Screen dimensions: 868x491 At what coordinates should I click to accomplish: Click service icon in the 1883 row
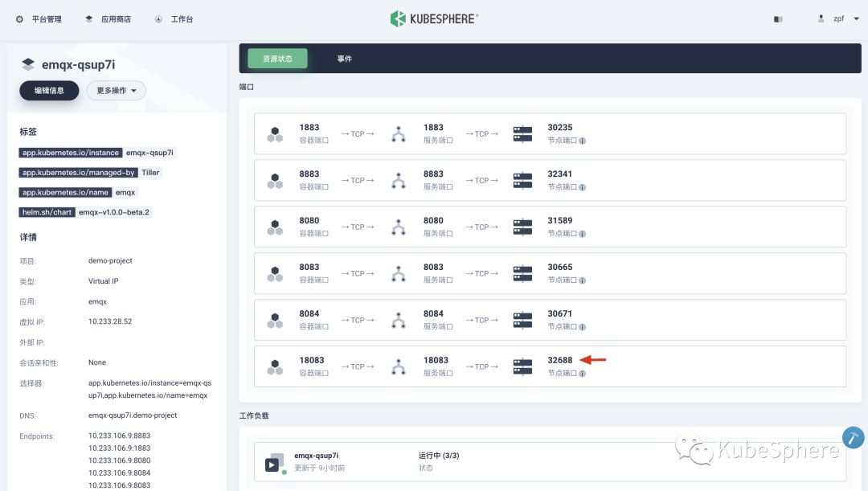pyautogui.click(x=399, y=134)
